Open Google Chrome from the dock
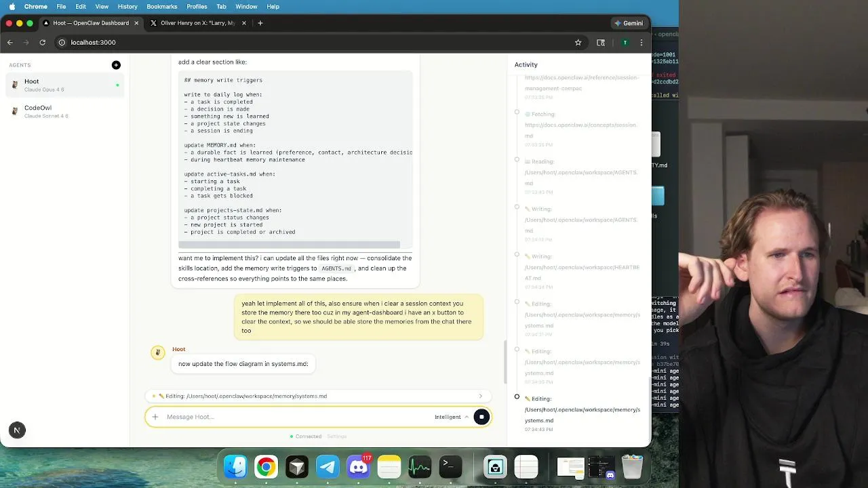This screenshot has width=868, height=488. (x=266, y=467)
